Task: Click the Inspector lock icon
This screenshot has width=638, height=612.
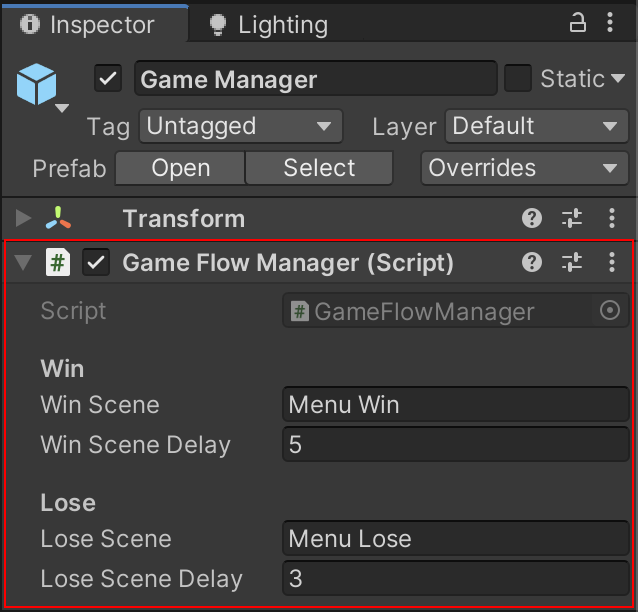Action: [578, 23]
